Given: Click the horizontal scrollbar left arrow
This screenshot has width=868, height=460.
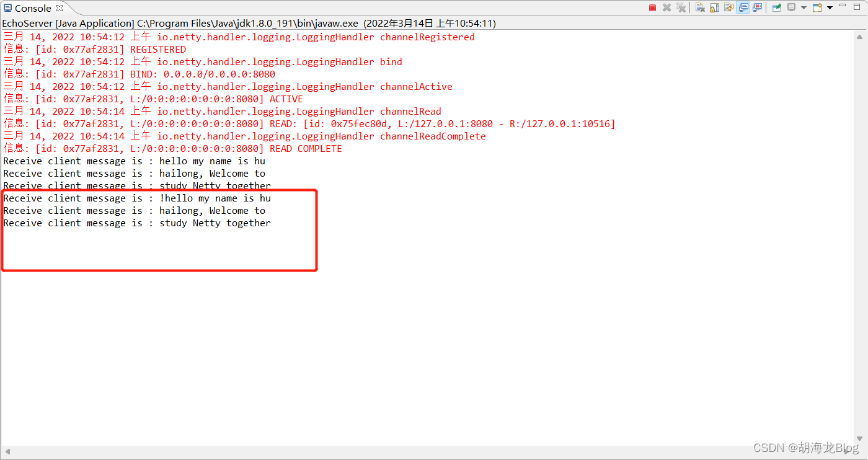Looking at the screenshot, I should (6, 451).
